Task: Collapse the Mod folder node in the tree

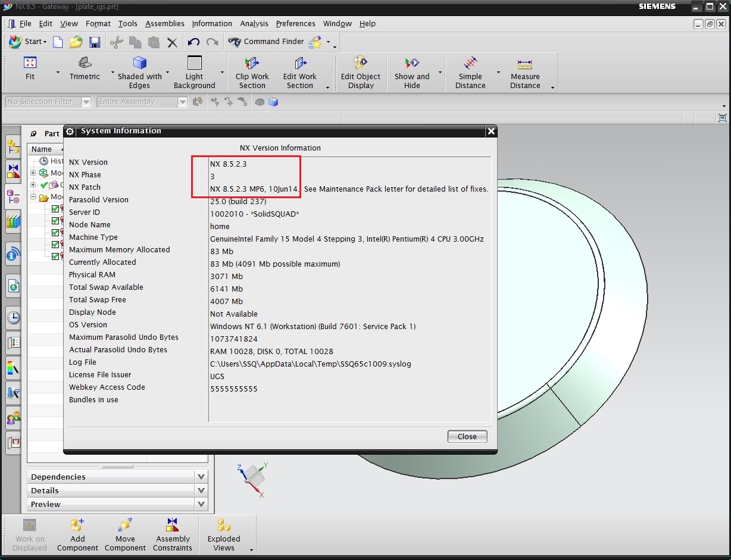Action: tap(33, 197)
